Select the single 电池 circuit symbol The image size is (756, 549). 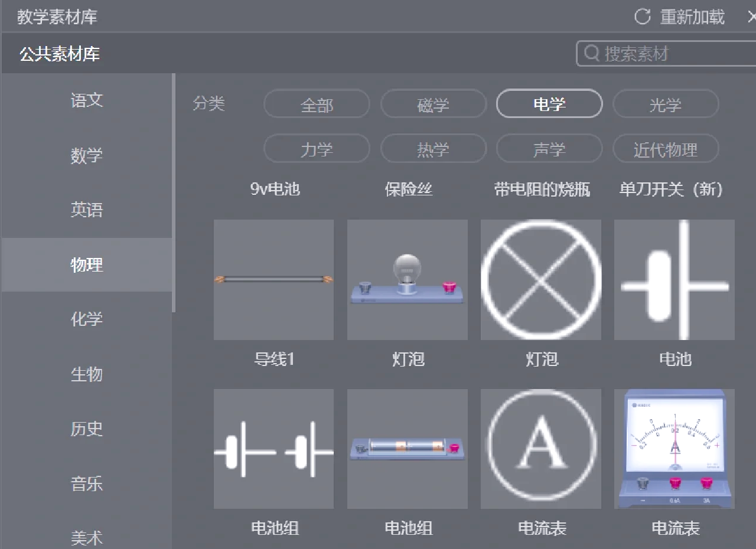coord(674,280)
